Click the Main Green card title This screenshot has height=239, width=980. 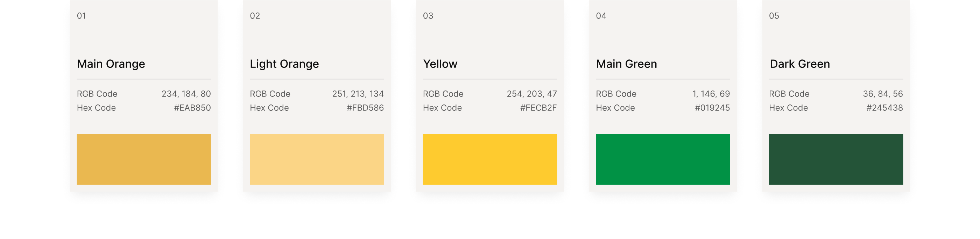626,64
